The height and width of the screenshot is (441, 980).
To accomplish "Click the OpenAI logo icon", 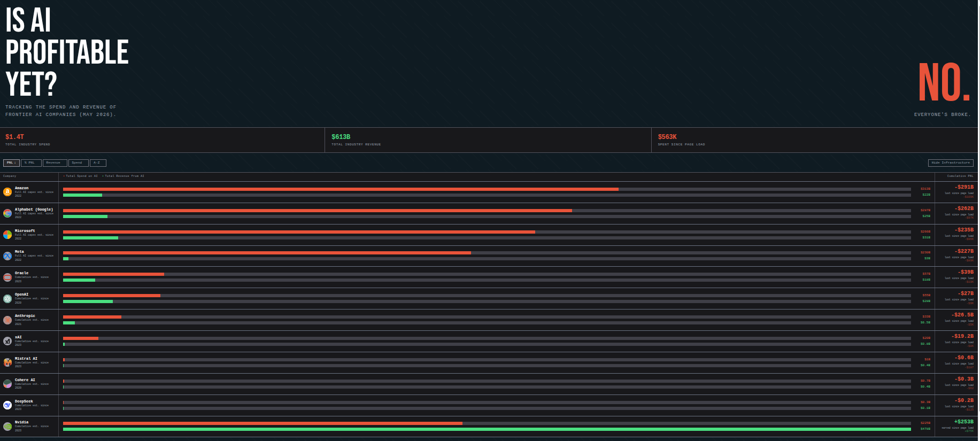I will (x=7, y=299).
